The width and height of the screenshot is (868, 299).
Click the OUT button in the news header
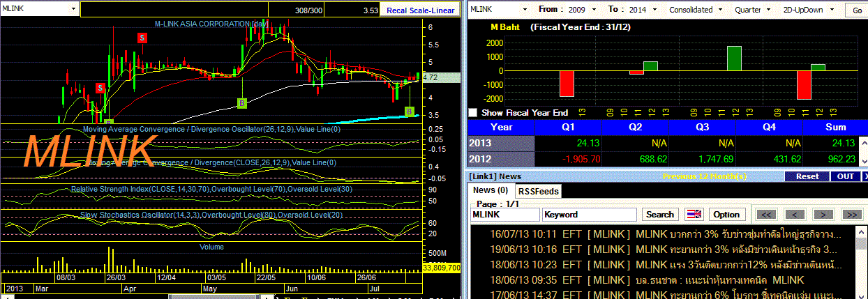pyautogui.click(x=846, y=176)
